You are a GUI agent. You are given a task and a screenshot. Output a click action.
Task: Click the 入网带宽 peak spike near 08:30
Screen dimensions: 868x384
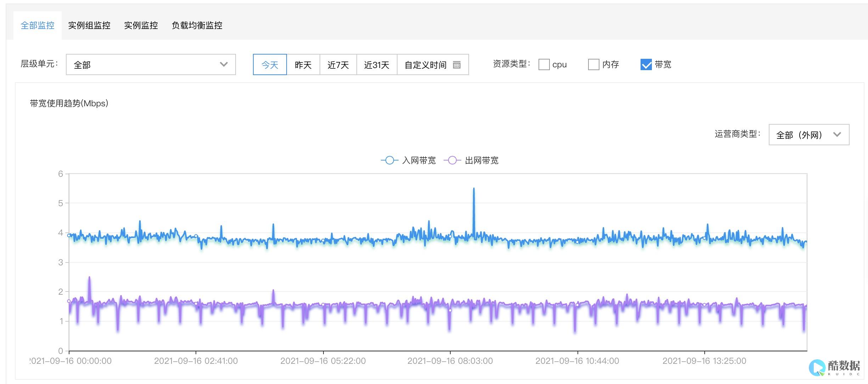click(x=474, y=189)
